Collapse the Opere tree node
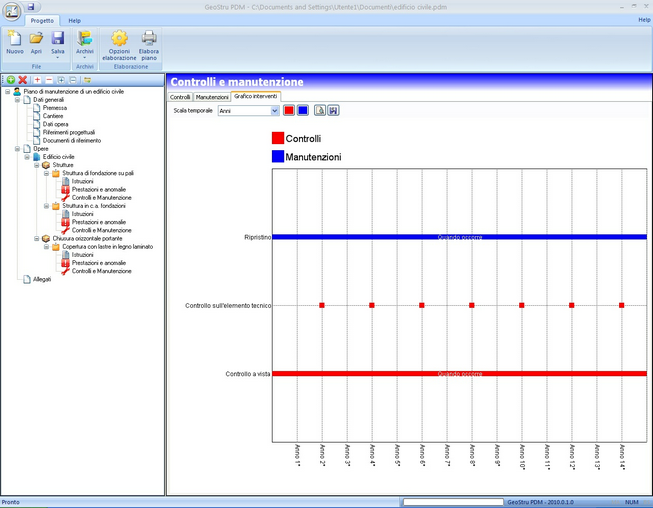The width and height of the screenshot is (653, 508). tap(17, 149)
